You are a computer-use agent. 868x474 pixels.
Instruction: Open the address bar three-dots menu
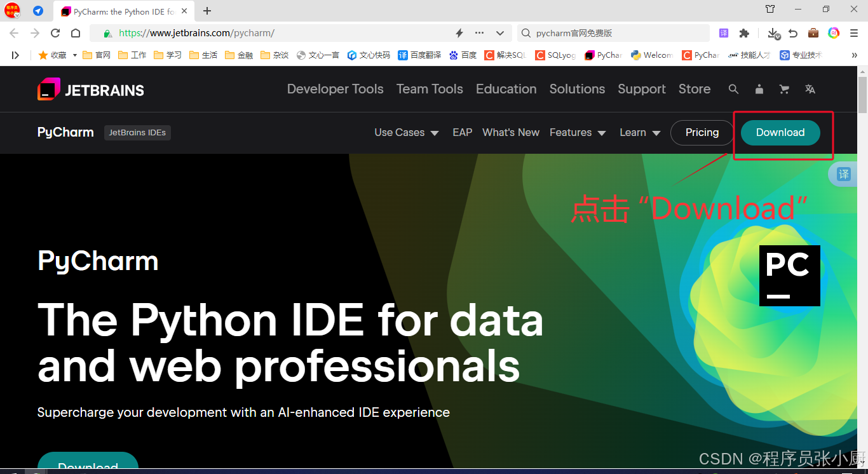pos(480,33)
